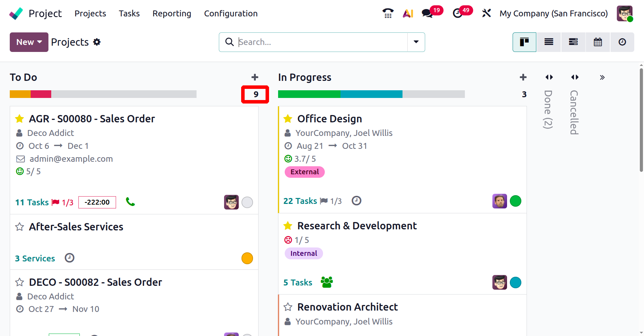Viewport: 644px width, 336px height.
Task: Open the Reporting menu
Action: pos(172,14)
